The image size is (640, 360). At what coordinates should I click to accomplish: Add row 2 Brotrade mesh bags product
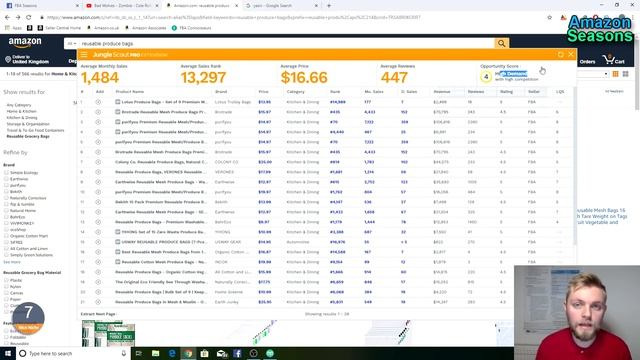[98, 112]
